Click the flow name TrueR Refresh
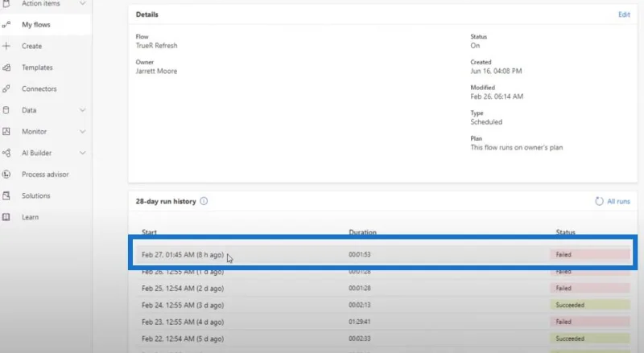This screenshot has height=353, width=644. pos(156,46)
